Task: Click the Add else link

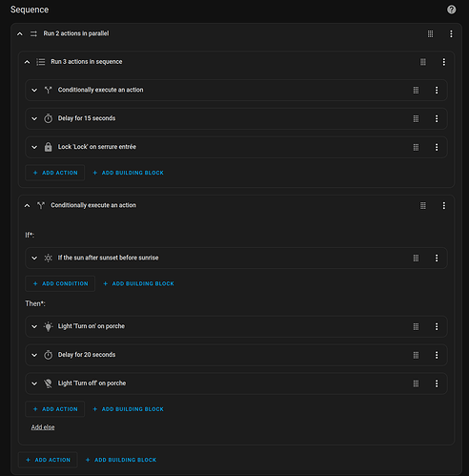Action: tap(43, 427)
